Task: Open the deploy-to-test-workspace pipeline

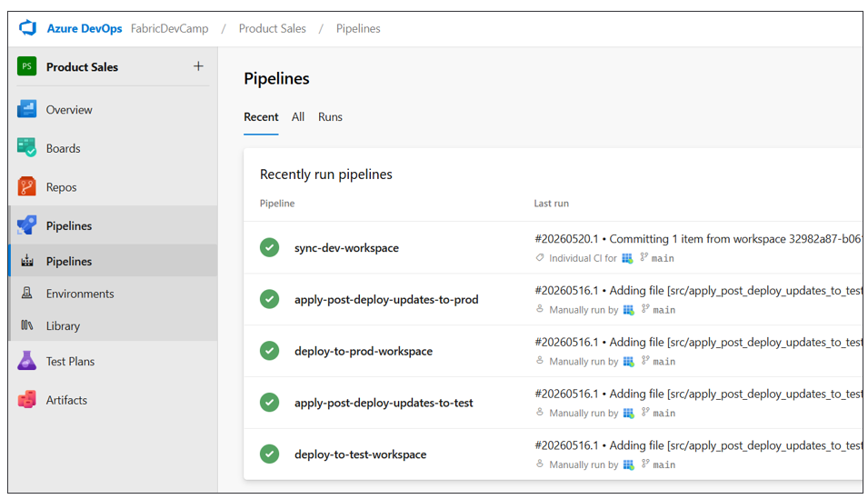Action: pos(360,454)
